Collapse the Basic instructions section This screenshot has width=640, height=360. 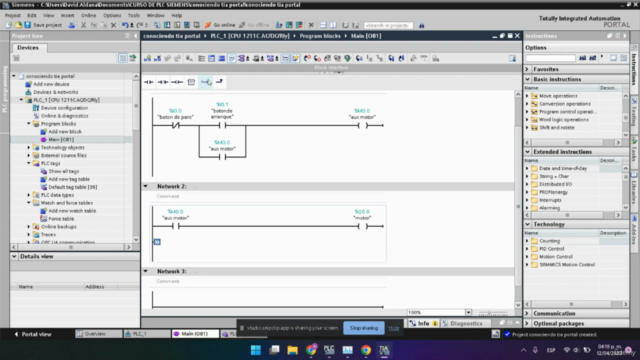[527, 79]
